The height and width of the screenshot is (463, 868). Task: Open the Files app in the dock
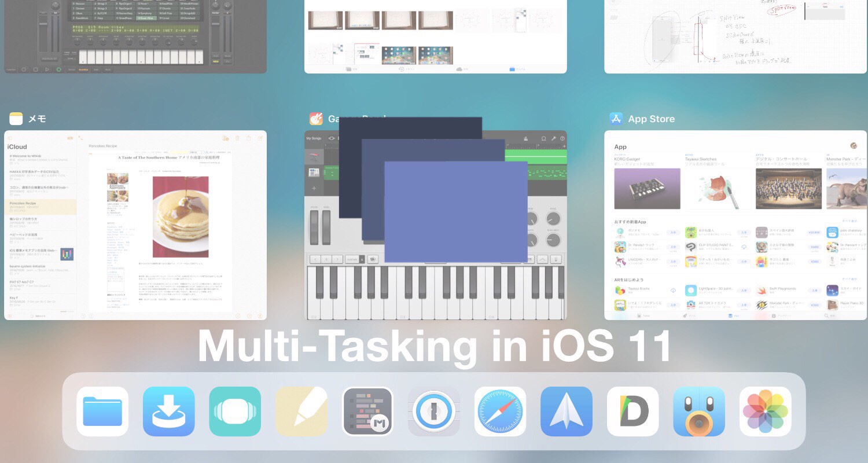coord(102,411)
